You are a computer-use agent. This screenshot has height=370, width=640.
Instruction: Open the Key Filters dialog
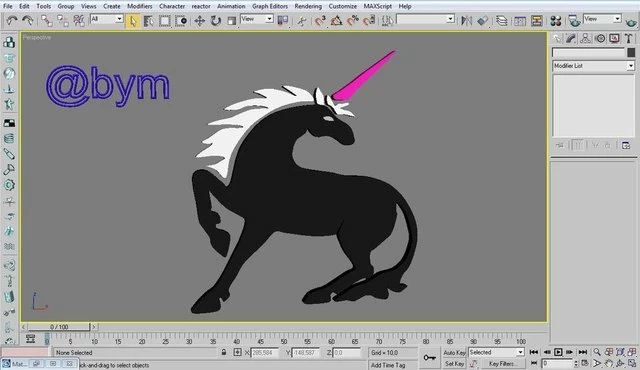click(x=502, y=363)
